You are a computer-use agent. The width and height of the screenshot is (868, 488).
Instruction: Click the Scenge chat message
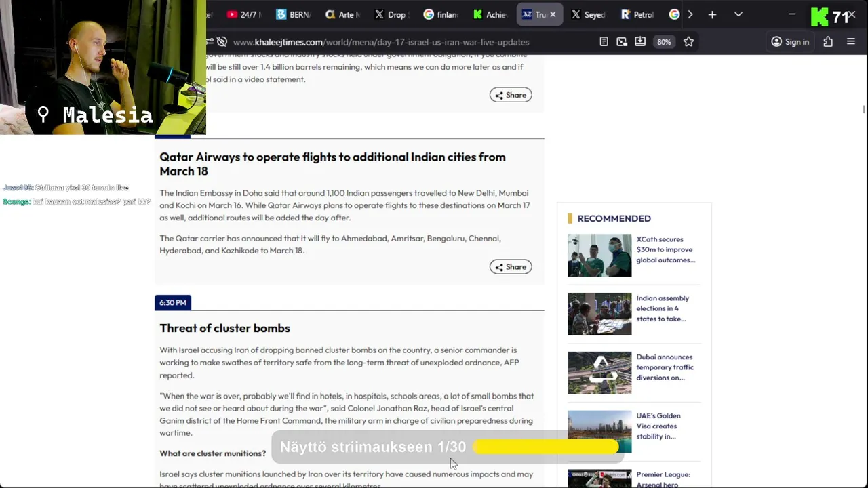pyautogui.click(x=76, y=201)
